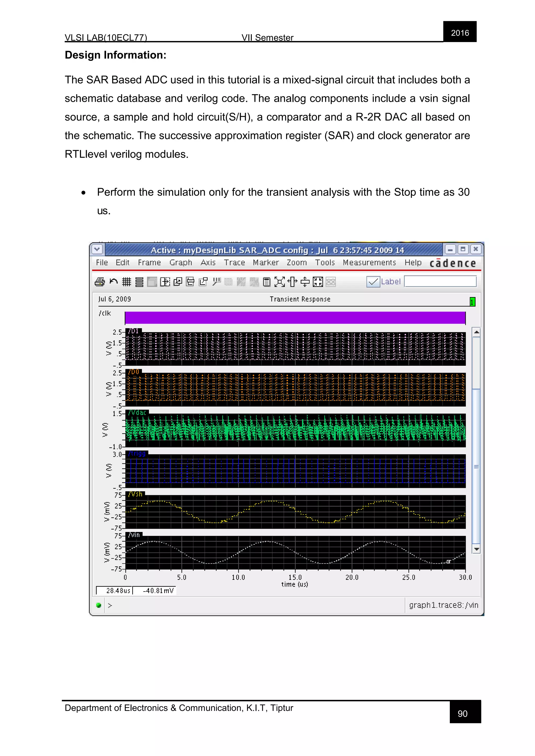Click the last greyed-out crossed icon
This screenshot has height=756, width=535.
pos(331,282)
